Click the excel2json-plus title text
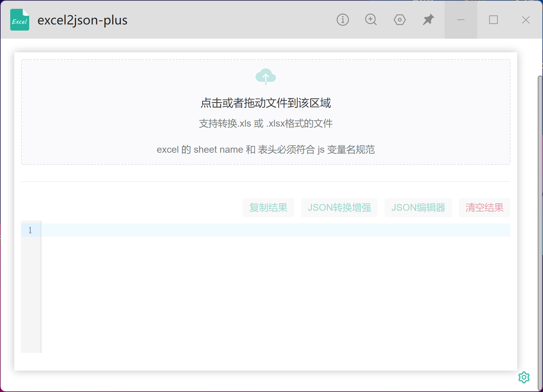Image resolution: width=543 pixels, height=392 pixels. coord(82,20)
